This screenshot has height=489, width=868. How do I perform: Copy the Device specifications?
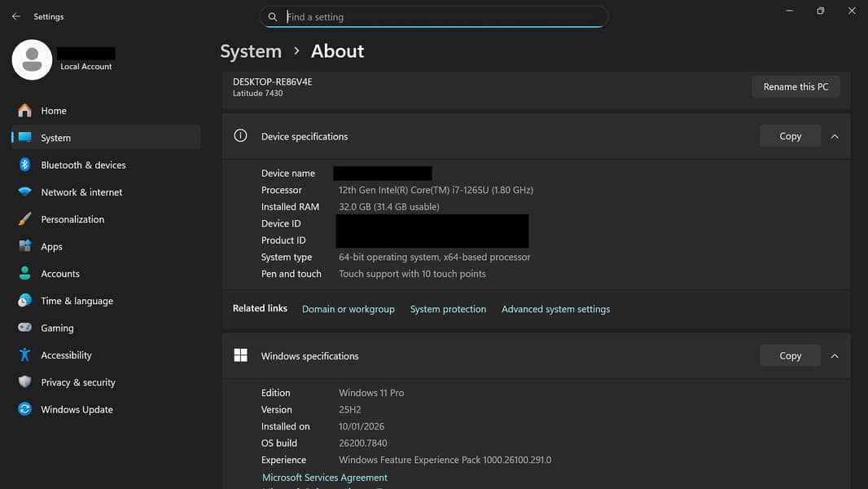click(790, 136)
